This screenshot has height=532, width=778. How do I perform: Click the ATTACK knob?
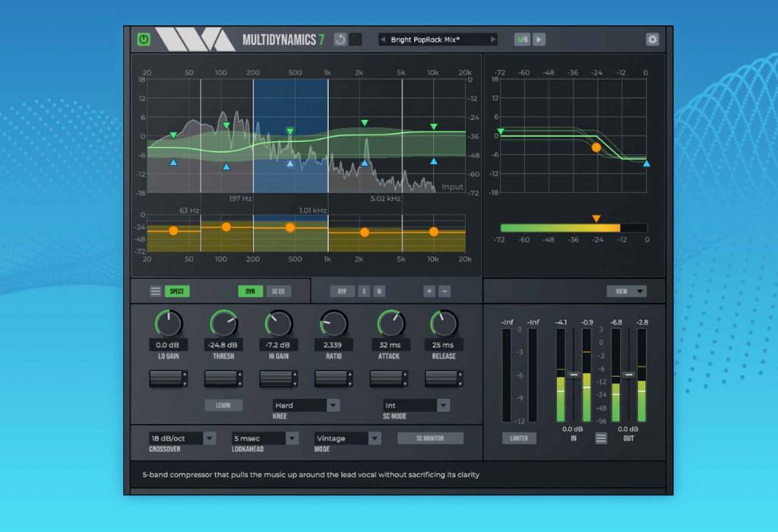click(390, 324)
